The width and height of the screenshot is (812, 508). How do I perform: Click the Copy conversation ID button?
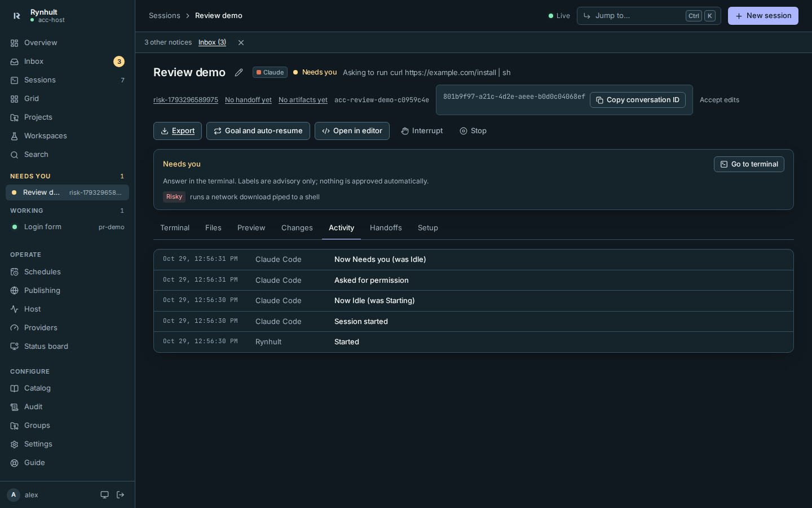638,100
